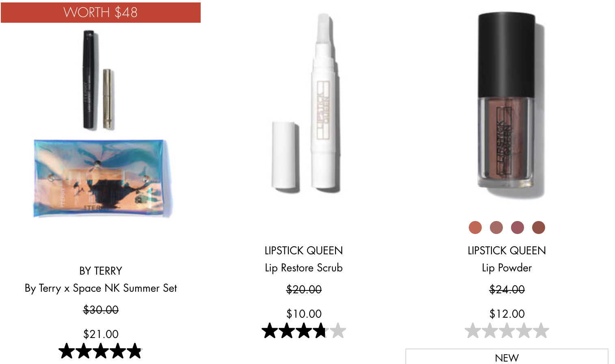Image resolution: width=615 pixels, height=364 pixels.
Task: Select the fourth brown Lip Powder shade
Action: click(x=539, y=227)
